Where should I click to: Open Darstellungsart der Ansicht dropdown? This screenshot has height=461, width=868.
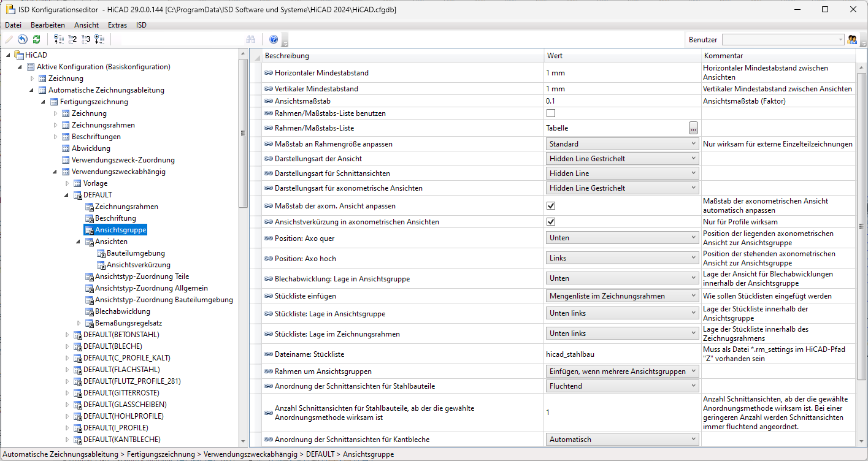(622, 159)
